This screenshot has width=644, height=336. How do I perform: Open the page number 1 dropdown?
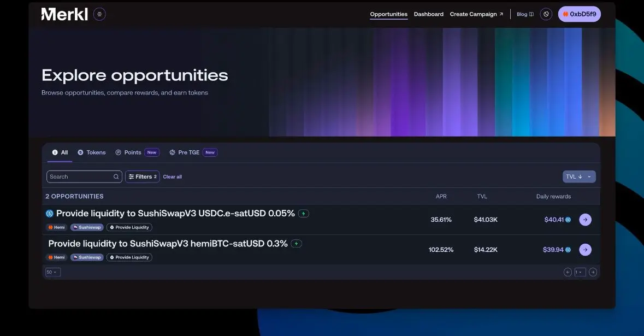coord(580,272)
